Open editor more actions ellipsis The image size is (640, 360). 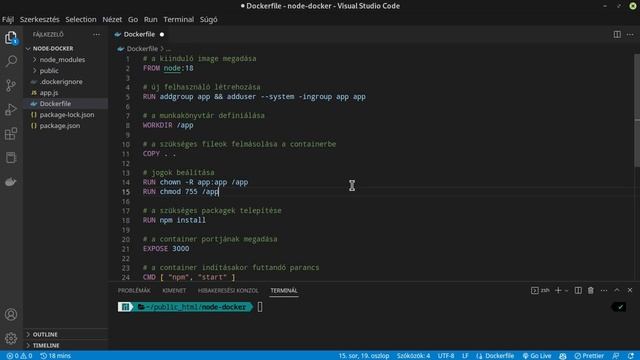pyautogui.click(x=630, y=34)
